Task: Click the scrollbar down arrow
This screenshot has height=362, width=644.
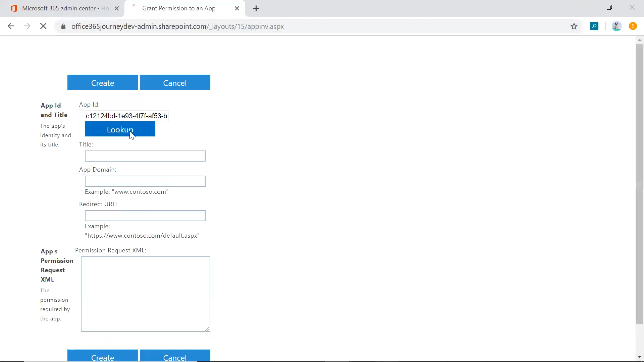Action: click(x=640, y=357)
